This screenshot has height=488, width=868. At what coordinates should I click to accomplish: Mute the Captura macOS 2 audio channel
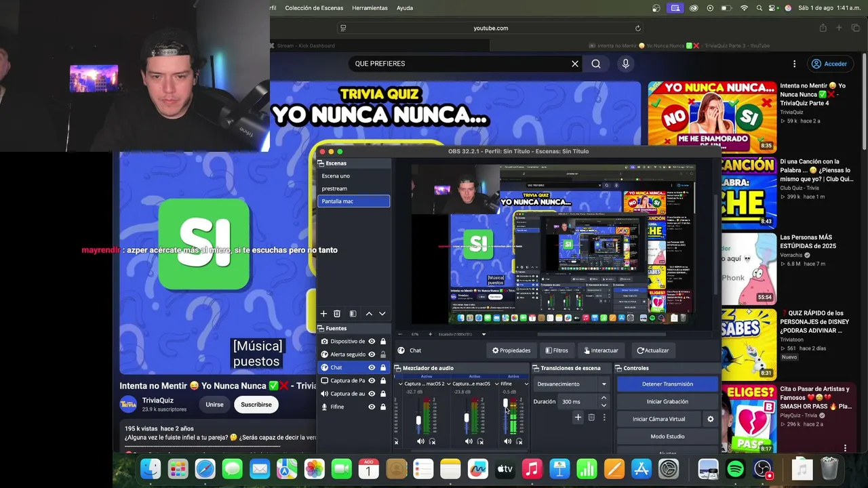click(420, 441)
